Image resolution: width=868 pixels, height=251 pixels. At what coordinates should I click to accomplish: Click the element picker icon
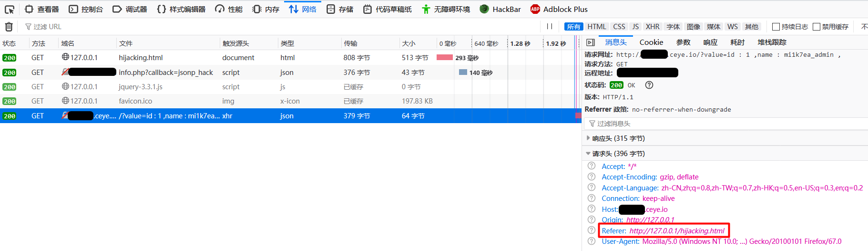(10, 9)
